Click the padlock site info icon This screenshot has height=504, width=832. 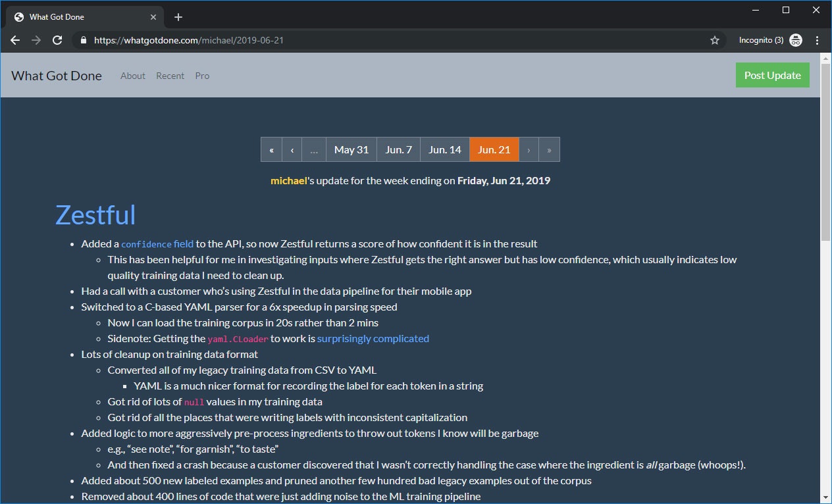[x=83, y=40]
